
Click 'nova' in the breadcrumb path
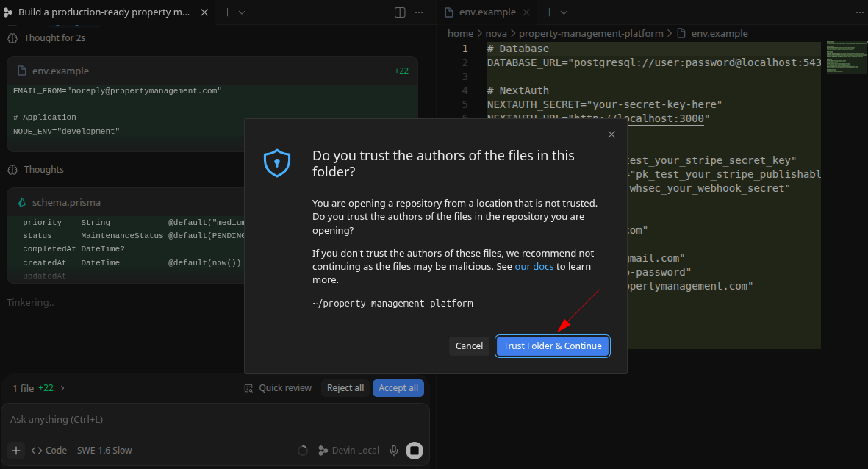click(x=496, y=34)
